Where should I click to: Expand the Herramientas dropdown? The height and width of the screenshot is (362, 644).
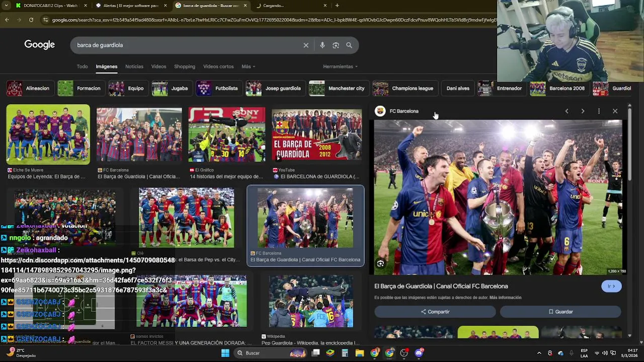[340, 66]
